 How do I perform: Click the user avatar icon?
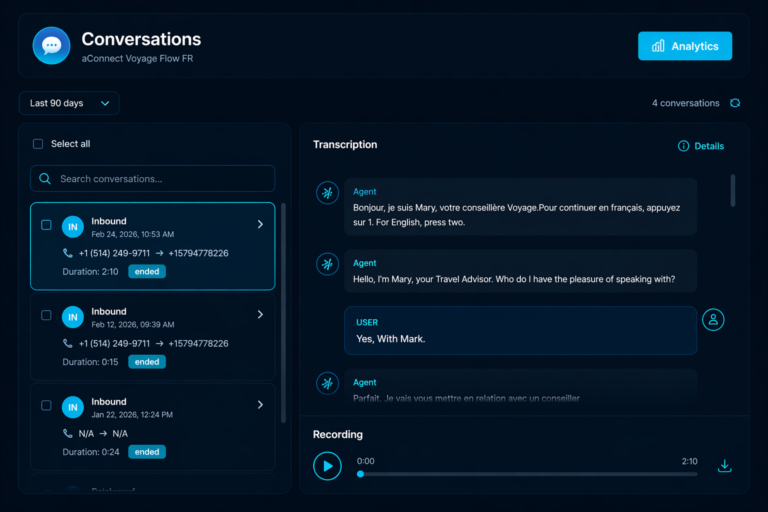click(x=713, y=319)
